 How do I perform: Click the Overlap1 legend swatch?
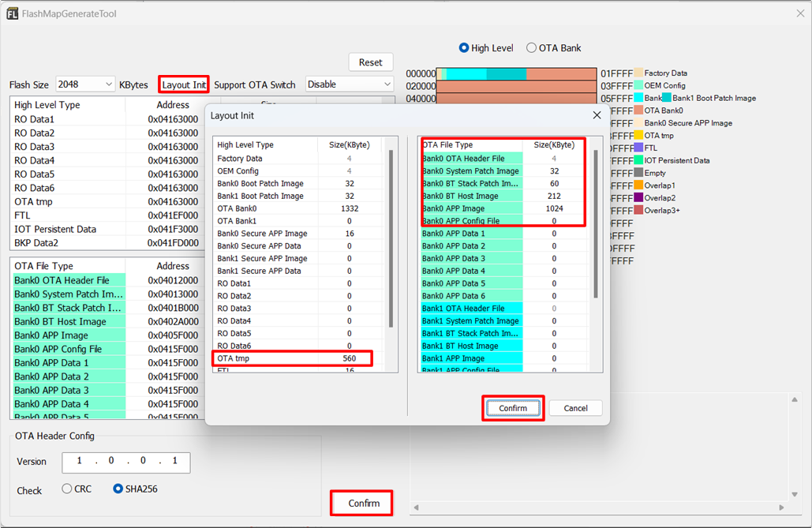(x=638, y=185)
